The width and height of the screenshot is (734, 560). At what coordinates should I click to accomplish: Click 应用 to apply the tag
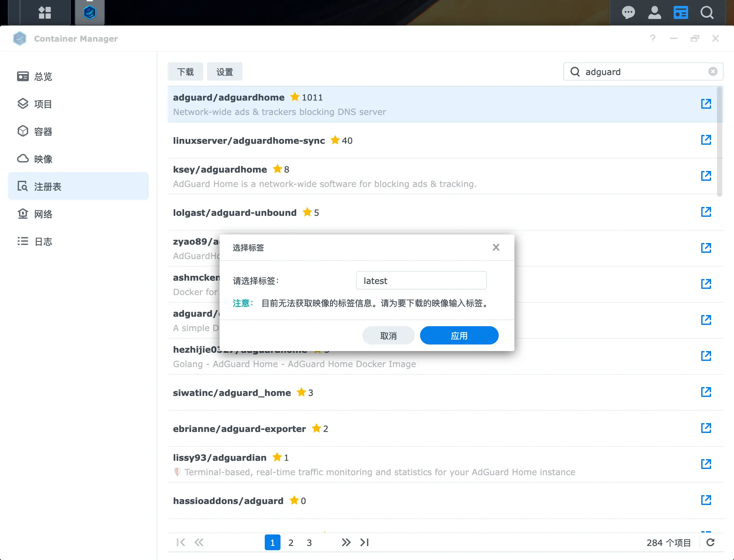[459, 335]
